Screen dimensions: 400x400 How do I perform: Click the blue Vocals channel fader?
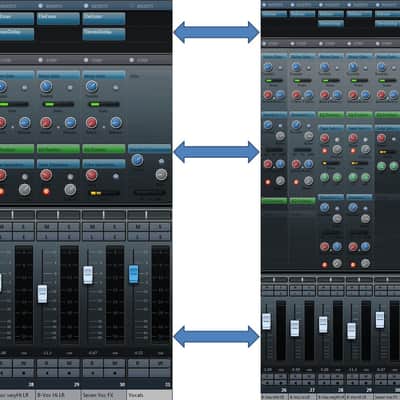[133, 274]
